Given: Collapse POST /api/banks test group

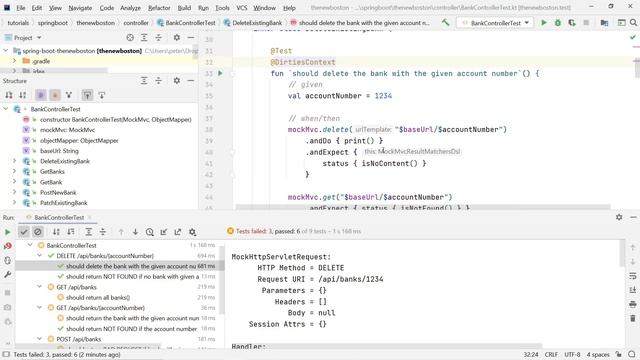Looking at the screenshot, I should tap(40, 339).
